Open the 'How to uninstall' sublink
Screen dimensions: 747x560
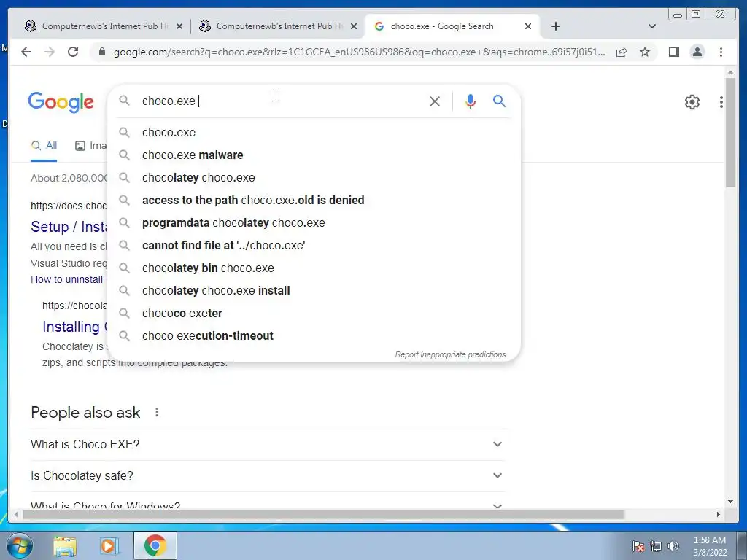[66, 279]
